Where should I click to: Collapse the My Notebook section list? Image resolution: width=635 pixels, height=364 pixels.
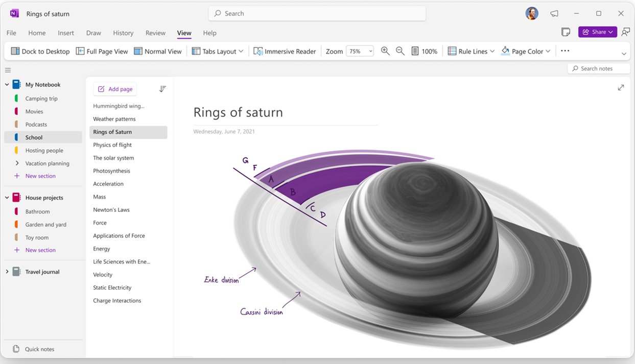(7, 84)
